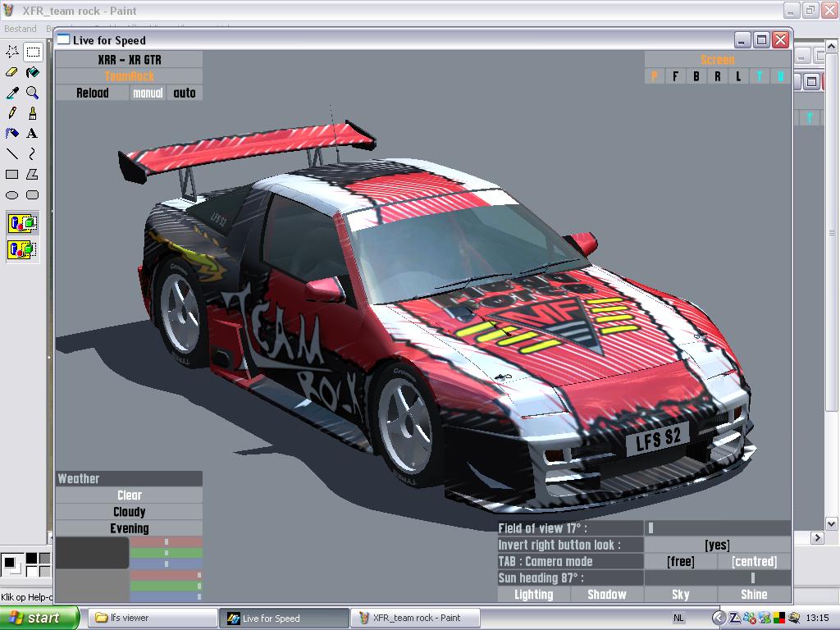Pick the white swatch in Paint palette
Image resolution: width=840 pixels, height=630 pixels.
[x=32, y=571]
